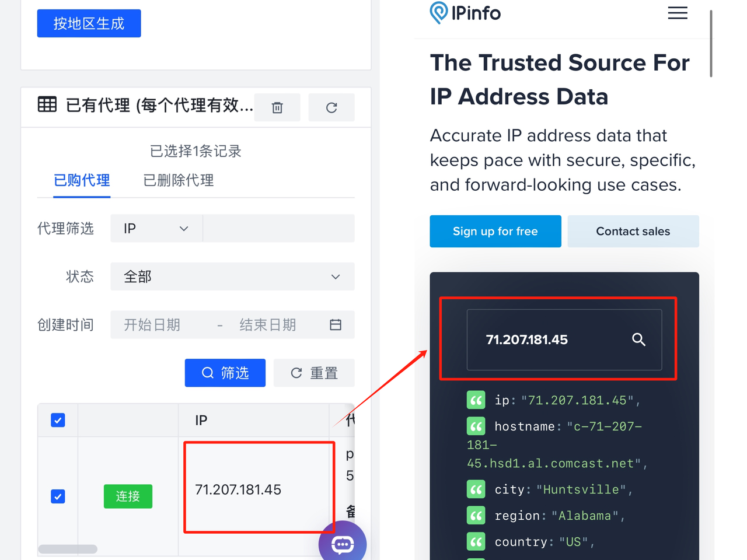Reset filters with the 重置 button
This screenshot has height=560, width=747.
click(314, 373)
